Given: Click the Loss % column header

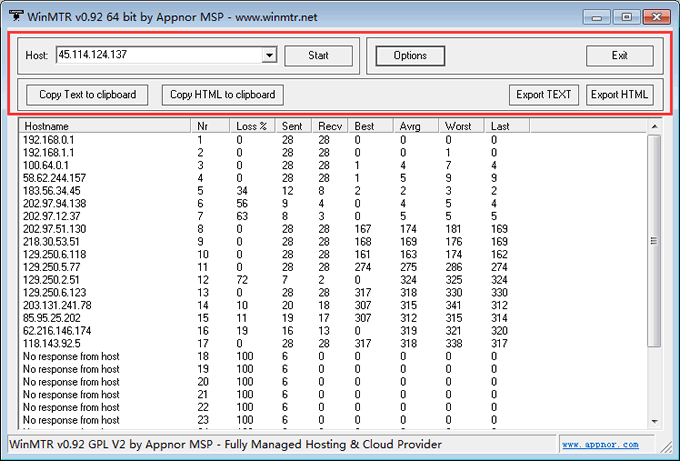Looking at the screenshot, I should 253,126.
